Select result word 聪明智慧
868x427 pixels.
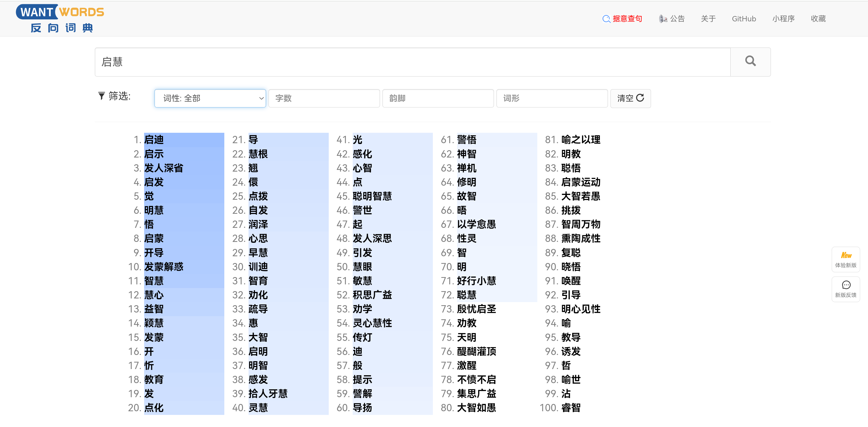click(372, 196)
